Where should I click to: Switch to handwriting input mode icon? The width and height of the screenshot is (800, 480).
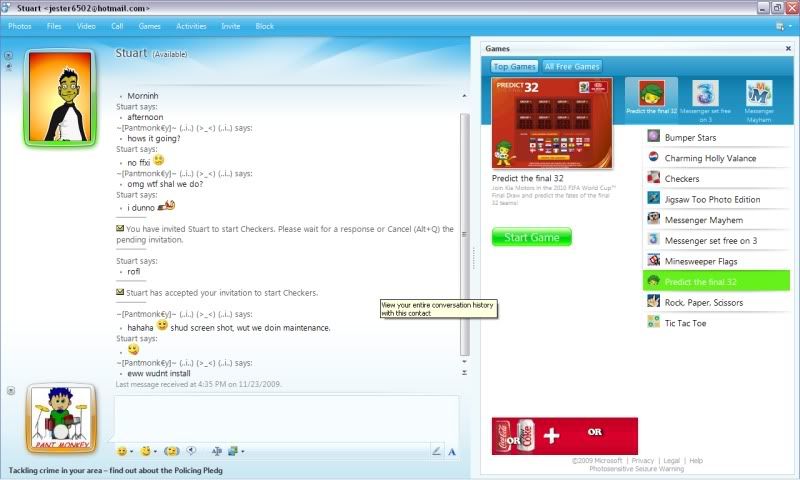tap(436, 451)
